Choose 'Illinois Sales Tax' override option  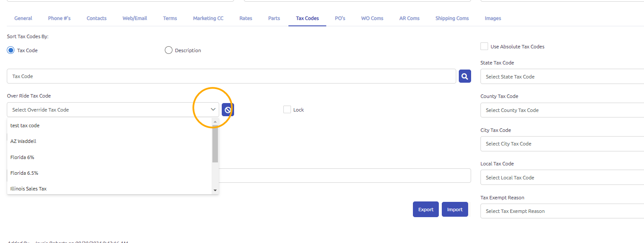[x=110, y=189]
